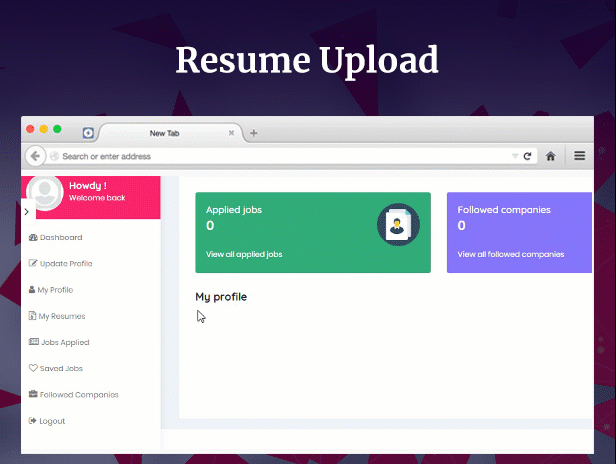Image resolution: width=616 pixels, height=464 pixels.
Task: Click the My Profile person icon
Action: coord(32,289)
